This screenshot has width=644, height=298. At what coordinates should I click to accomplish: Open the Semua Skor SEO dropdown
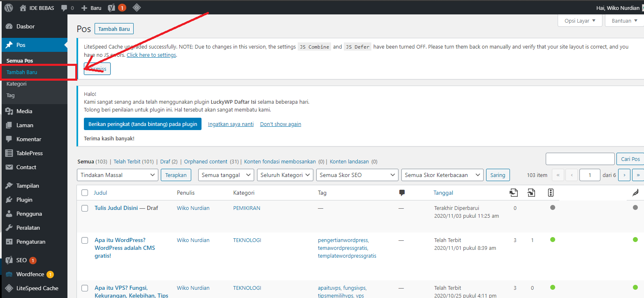[x=357, y=175]
